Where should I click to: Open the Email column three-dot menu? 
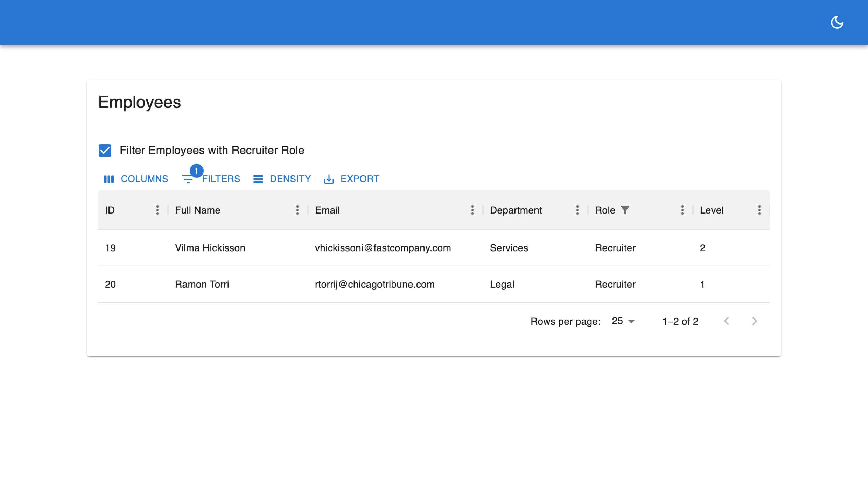point(472,210)
